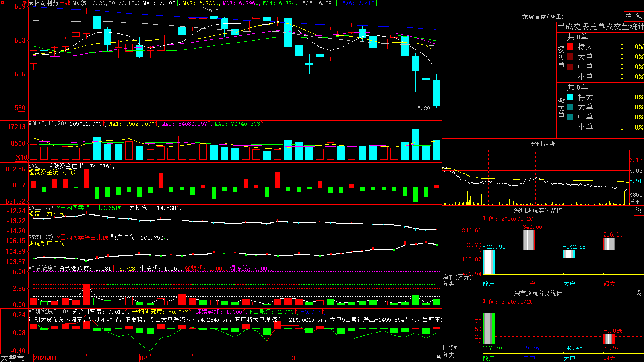Click the AI活跃度2 indicator label
The height and width of the screenshot is (362, 644).
tap(43, 268)
